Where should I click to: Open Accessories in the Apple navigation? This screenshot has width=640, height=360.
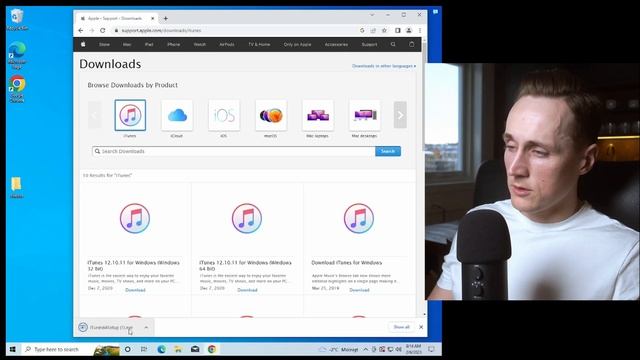click(x=336, y=44)
